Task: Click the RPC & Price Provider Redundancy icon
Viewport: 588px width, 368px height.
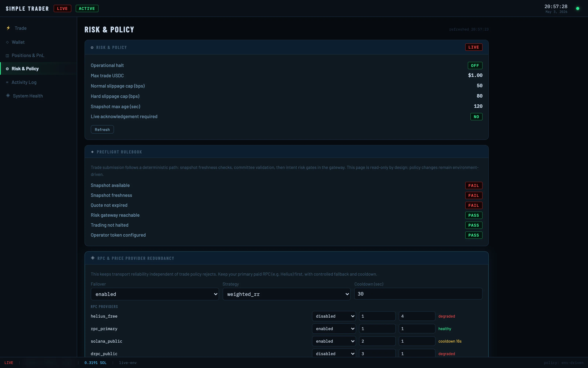Action: point(93,258)
